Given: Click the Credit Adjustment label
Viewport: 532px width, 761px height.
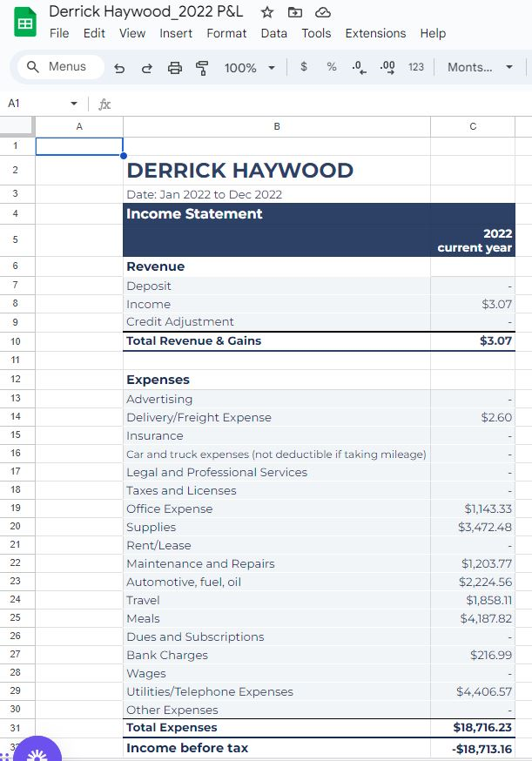Looking at the screenshot, I should coord(180,322).
